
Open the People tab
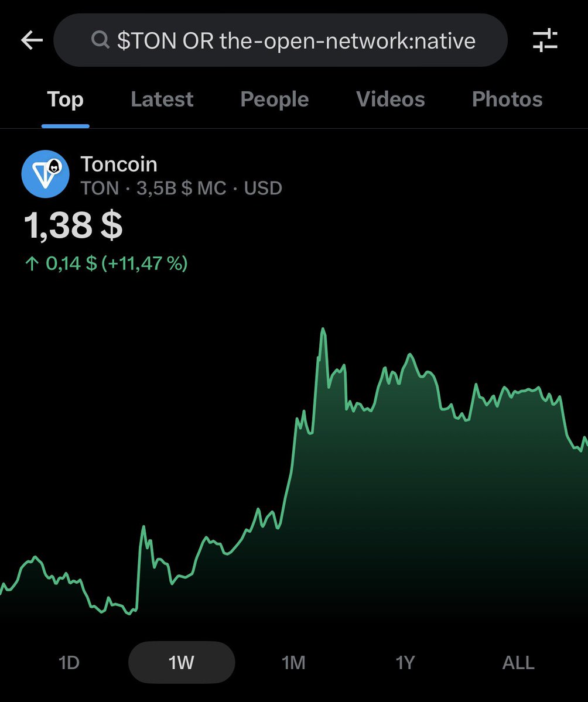(274, 100)
